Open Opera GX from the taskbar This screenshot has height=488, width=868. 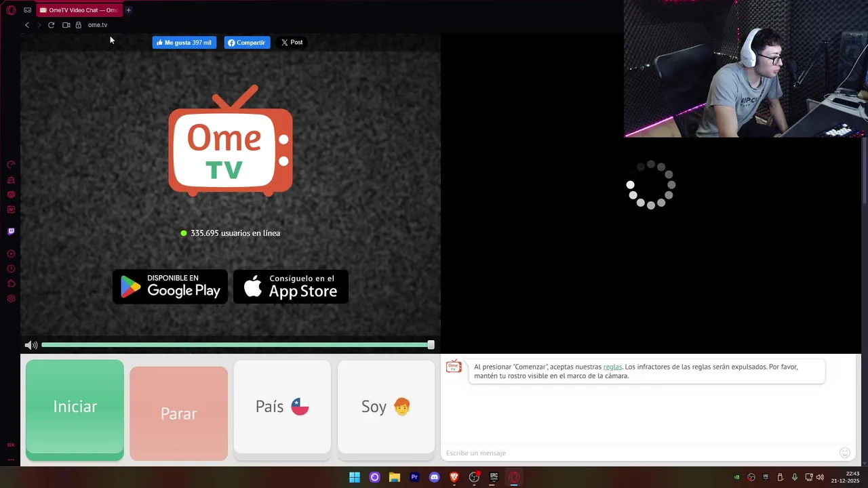pyautogui.click(x=514, y=477)
